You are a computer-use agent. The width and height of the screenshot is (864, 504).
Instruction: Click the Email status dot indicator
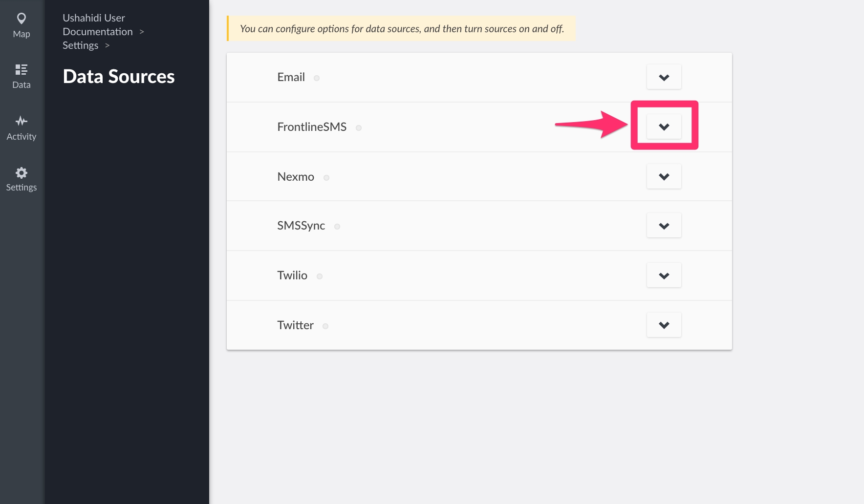[x=317, y=78]
